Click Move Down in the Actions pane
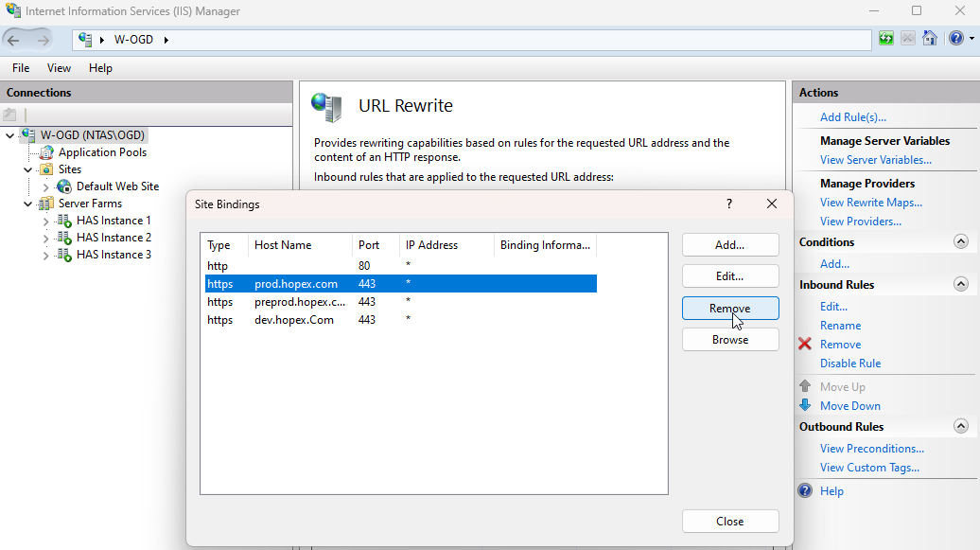The height and width of the screenshot is (550, 980). pyautogui.click(x=849, y=405)
